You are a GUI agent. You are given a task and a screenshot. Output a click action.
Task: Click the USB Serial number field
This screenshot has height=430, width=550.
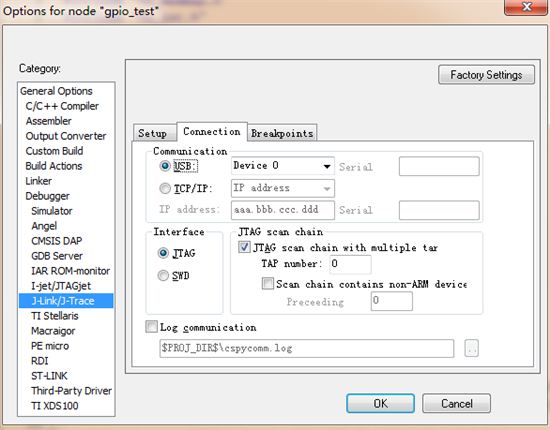click(x=439, y=166)
